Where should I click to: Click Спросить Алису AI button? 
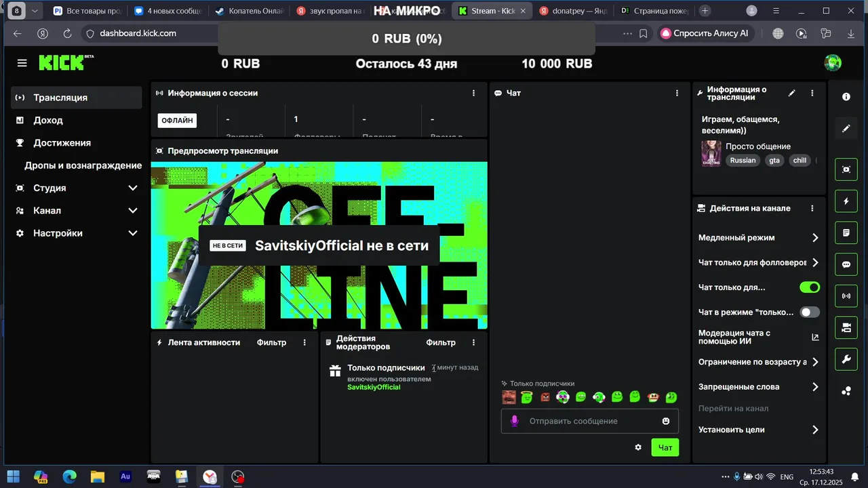click(x=705, y=33)
